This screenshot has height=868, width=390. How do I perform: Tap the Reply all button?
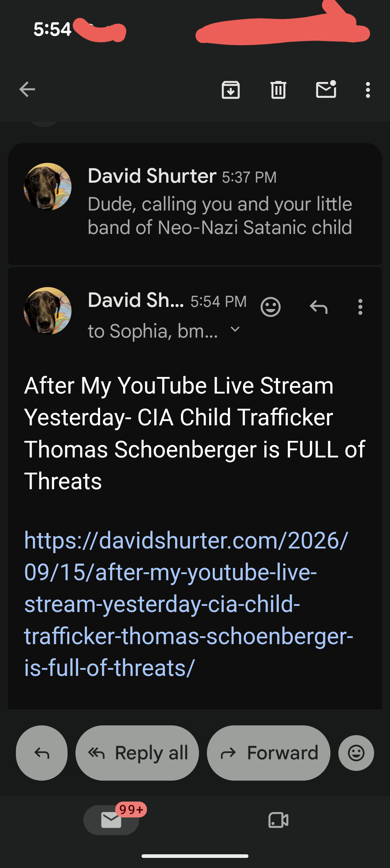pos(137,753)
